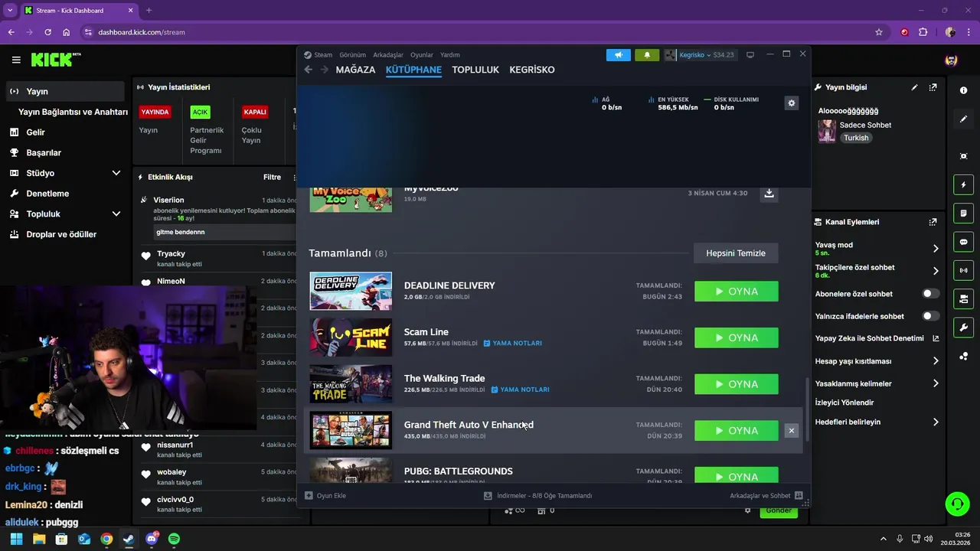
Task: Pop out the Kanal Eylemleri panel
Action: click(933, 222)
